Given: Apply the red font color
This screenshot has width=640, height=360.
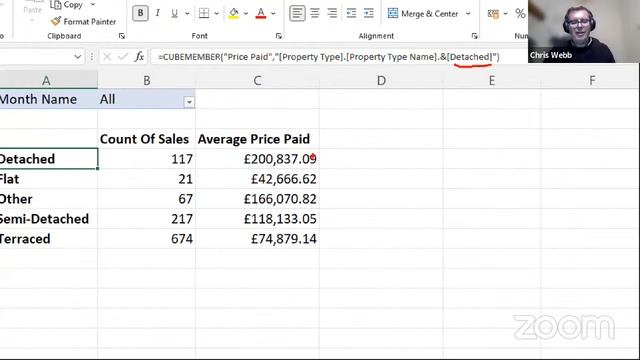Looking at the screenshot, I should coord(261,13).
